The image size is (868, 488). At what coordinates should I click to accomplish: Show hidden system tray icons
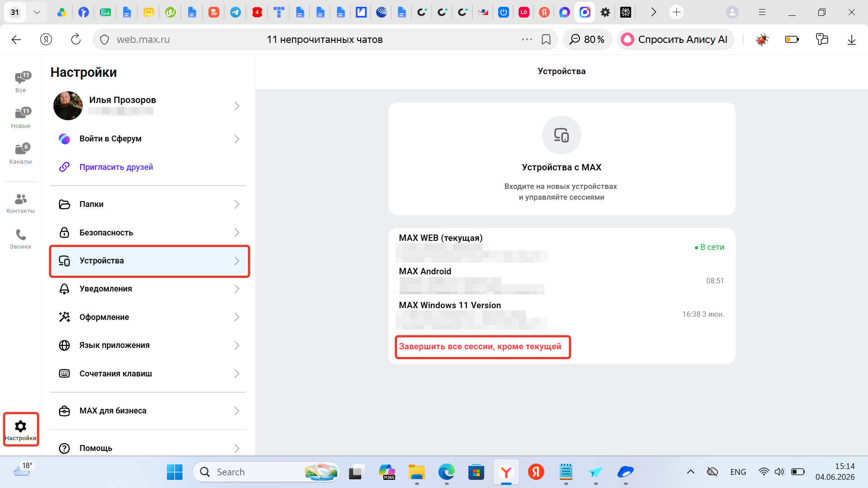click(691, 472)
